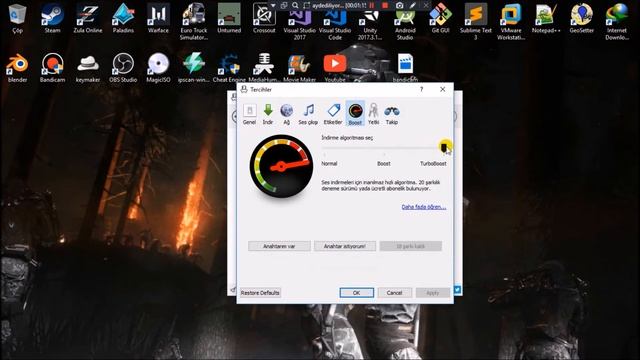Stop the recording with the red square
Screen dimensions: 640x360
(385, 5)
